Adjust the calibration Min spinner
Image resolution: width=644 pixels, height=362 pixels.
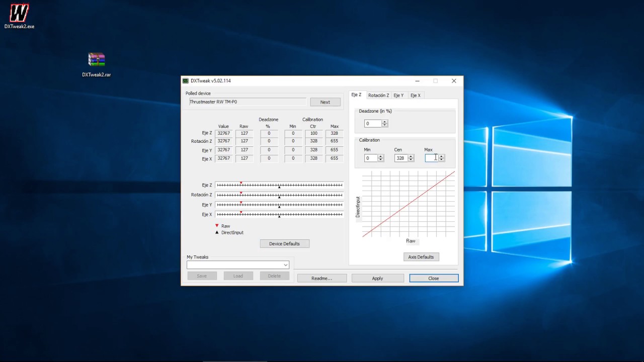pyautogui.click(x=381, y=158)
